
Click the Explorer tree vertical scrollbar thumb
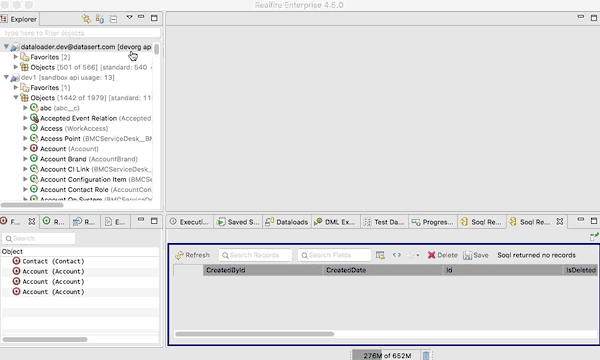pos(157,49)
